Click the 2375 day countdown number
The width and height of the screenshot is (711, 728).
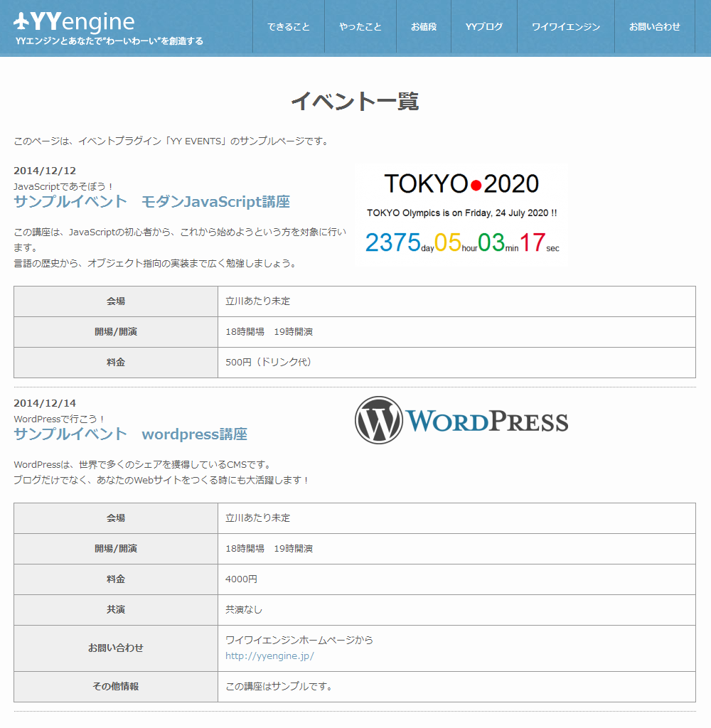coord(393,242)
